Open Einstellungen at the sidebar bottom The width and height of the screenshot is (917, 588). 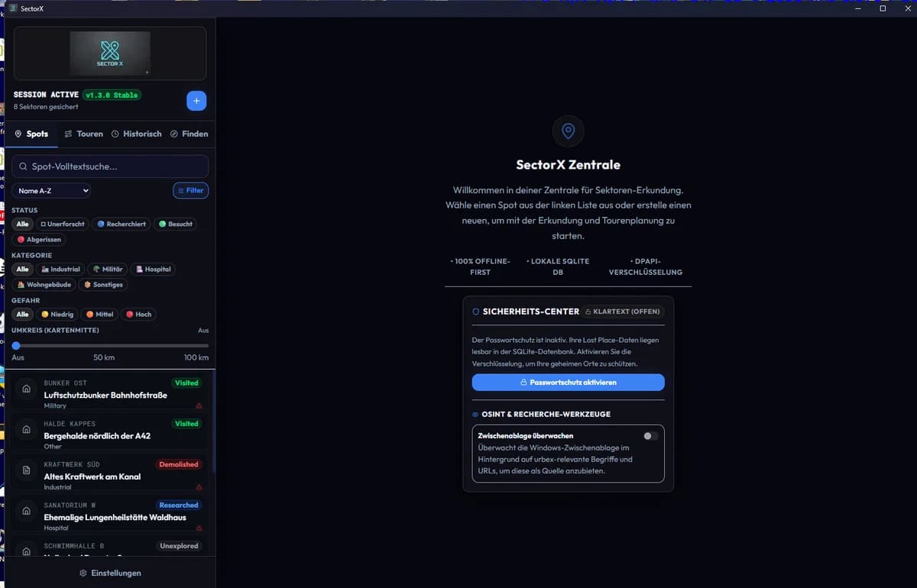coord(110,573)
